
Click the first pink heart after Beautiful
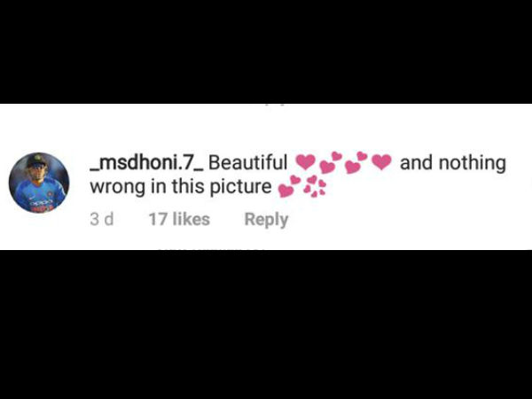pos(306,162)
